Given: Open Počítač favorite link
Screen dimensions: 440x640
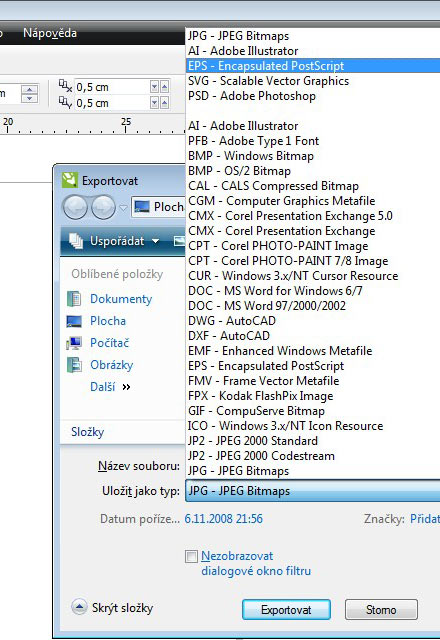Looking at the screenshot, I should [109, 343].
